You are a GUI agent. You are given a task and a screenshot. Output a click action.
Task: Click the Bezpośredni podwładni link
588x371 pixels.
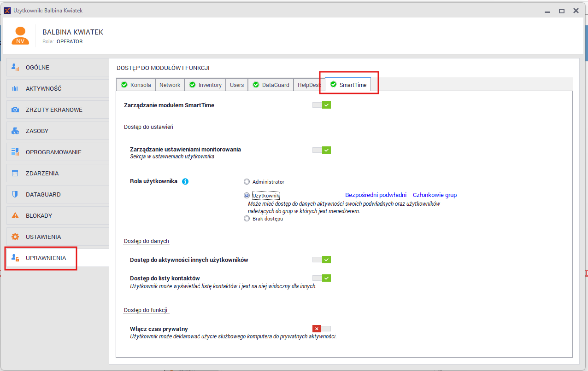[376, 195]
